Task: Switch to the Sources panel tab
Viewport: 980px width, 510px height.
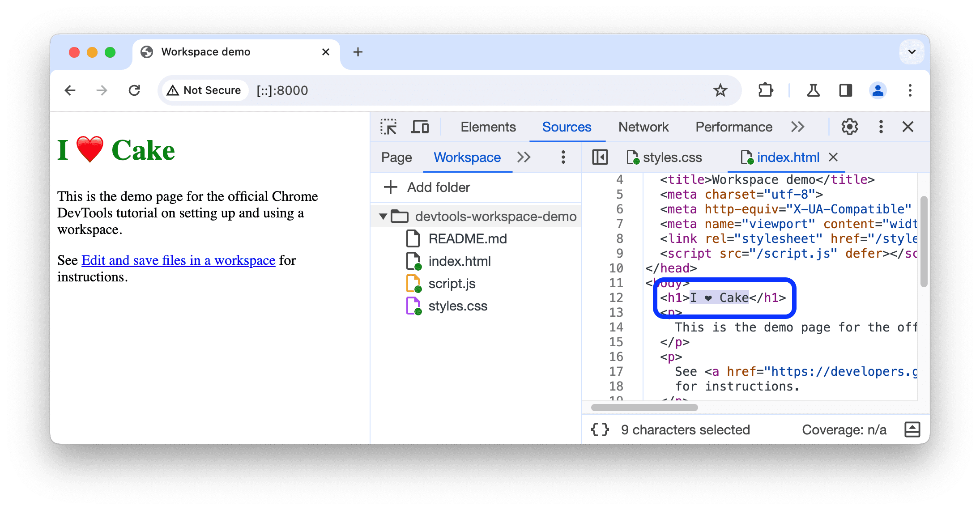Action: [x=566, y=126]
